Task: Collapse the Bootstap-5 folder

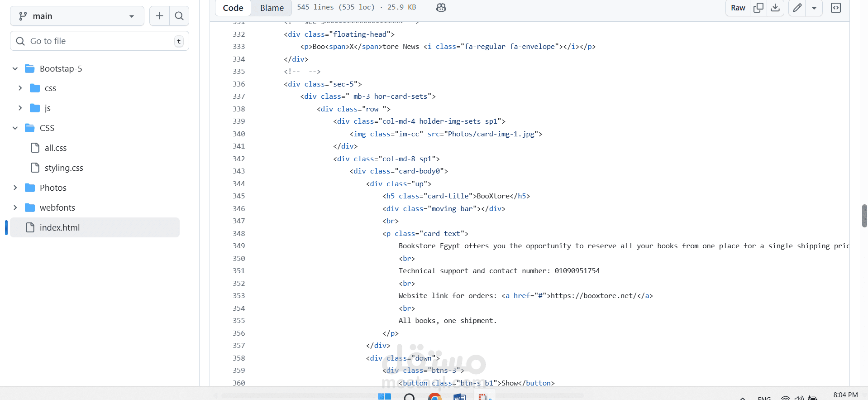Action: tap(15, 68)
